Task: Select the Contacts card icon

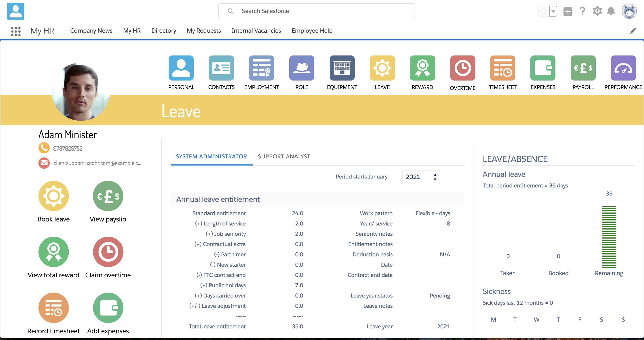Action: [221, 68]
